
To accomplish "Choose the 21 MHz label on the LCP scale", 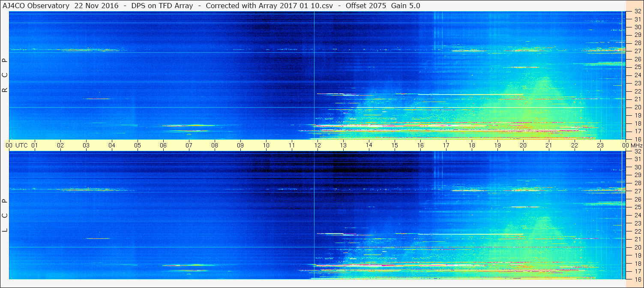I will [638, 239].
